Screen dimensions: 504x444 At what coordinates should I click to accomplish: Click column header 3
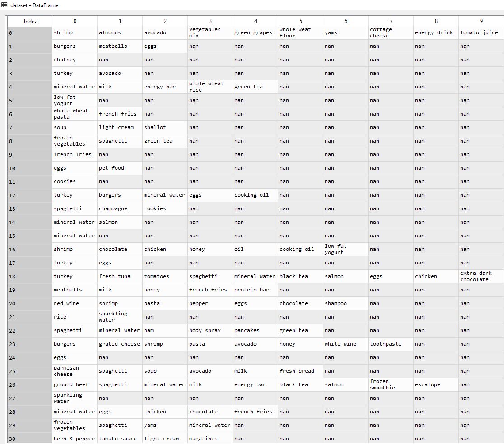click(x=210, y=21)
